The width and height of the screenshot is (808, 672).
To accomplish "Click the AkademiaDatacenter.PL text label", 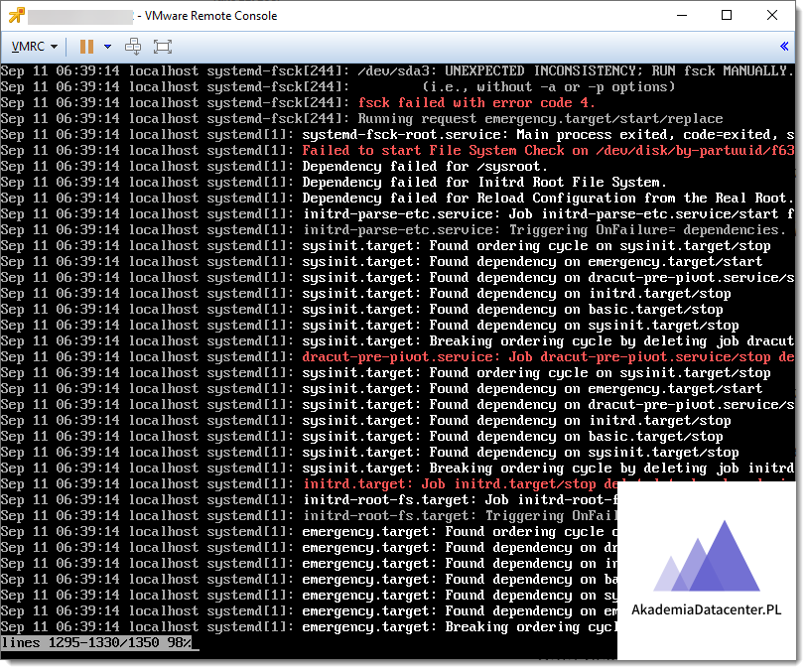I will pyautogui.click(x=706, y=610).
